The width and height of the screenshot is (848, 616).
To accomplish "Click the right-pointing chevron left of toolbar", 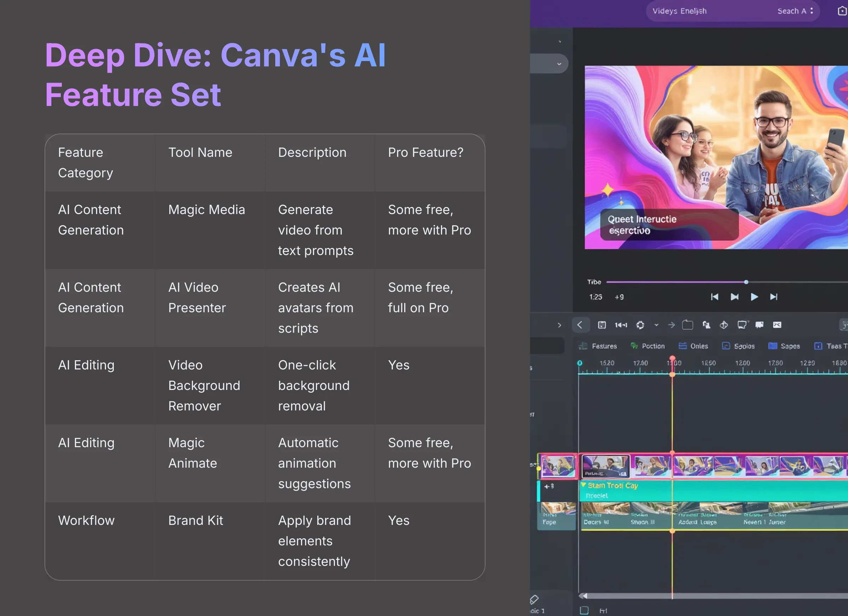I will 559,325.
